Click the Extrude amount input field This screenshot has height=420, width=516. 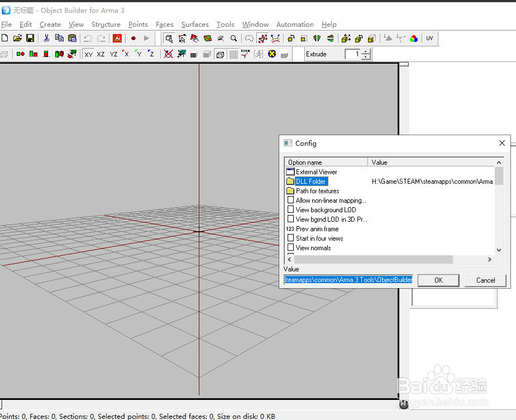click(352, 54)
